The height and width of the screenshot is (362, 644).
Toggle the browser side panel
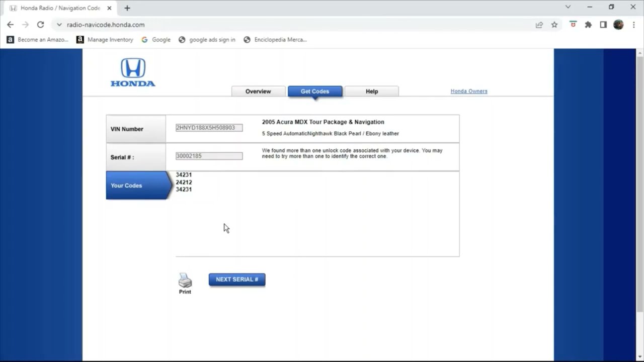(603, 25)
